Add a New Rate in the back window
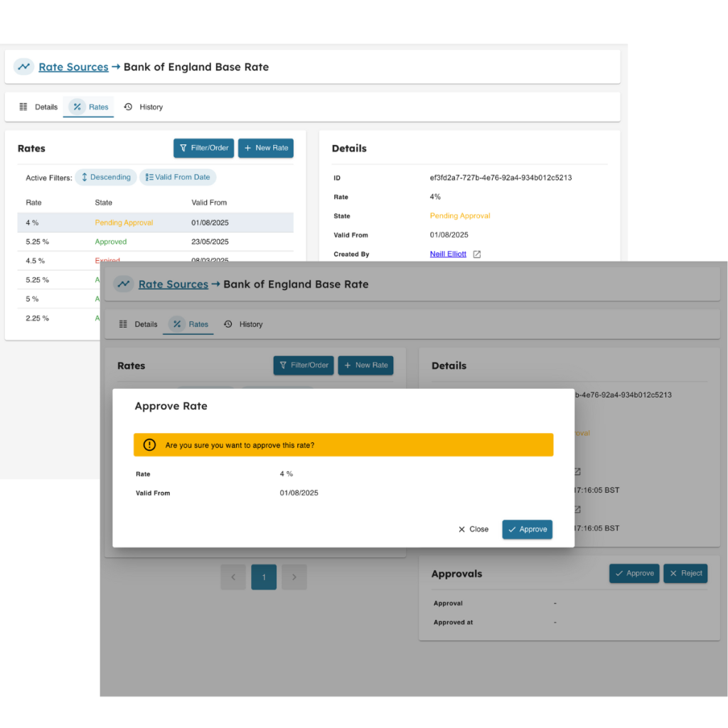Screen dimensions: 728x728 click(x=266, y=148)
